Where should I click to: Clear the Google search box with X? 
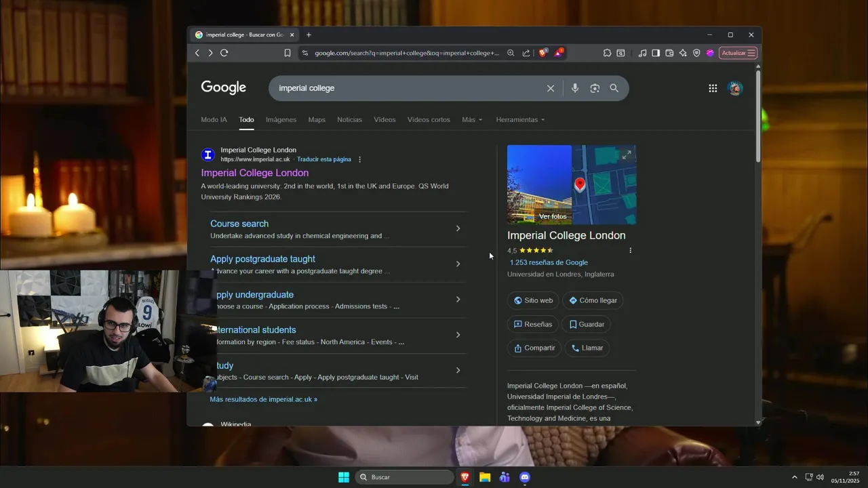(x=551, y=88)
